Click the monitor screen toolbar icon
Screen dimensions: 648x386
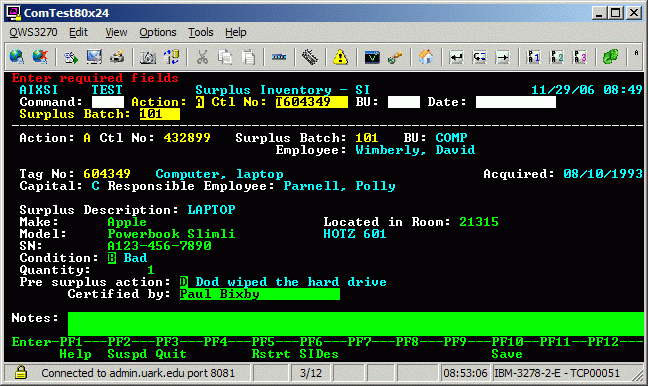pyautogui.click(x=94, y=57)
